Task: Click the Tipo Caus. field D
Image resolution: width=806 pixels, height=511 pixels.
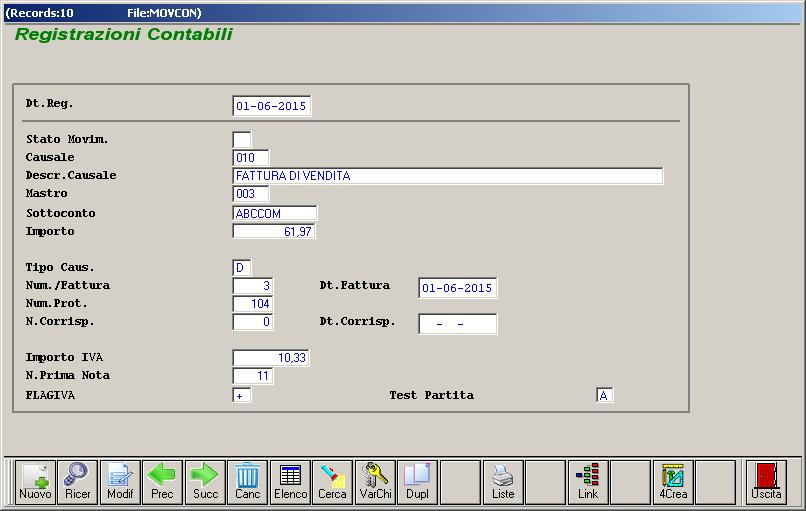Action: click(x=242, y=267)
